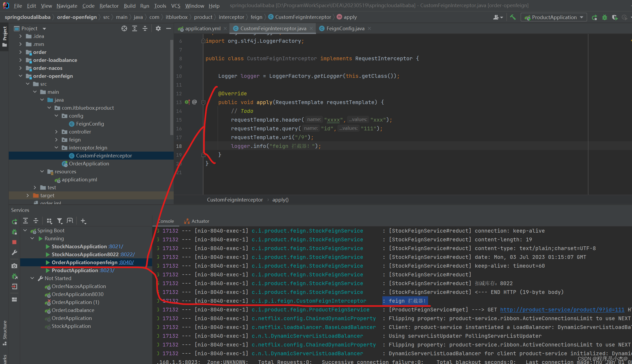Viewport: 632px width, 364px height.
Task: Expand the .idea folder
Action: tap(20, 36)
